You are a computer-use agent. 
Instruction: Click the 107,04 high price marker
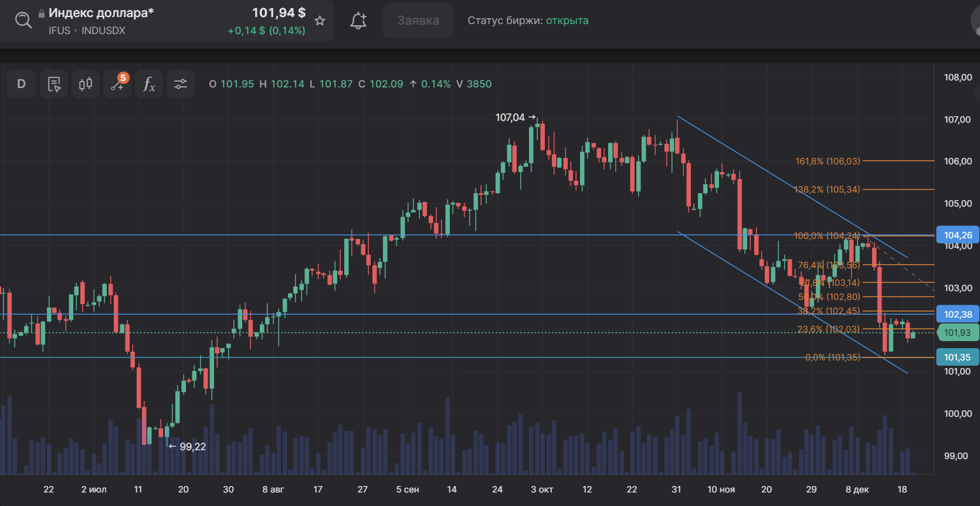coord(510,117)
